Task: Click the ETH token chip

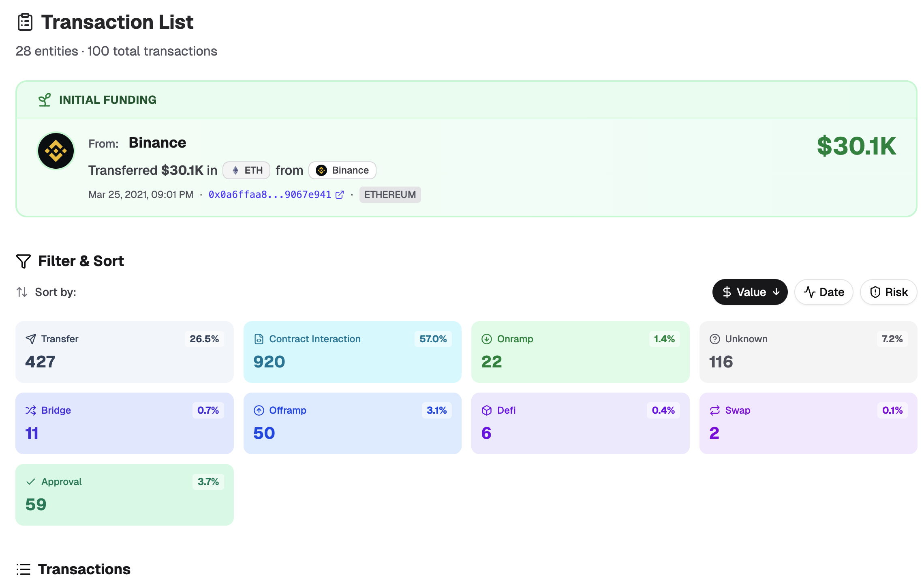Action: (246, 170)
